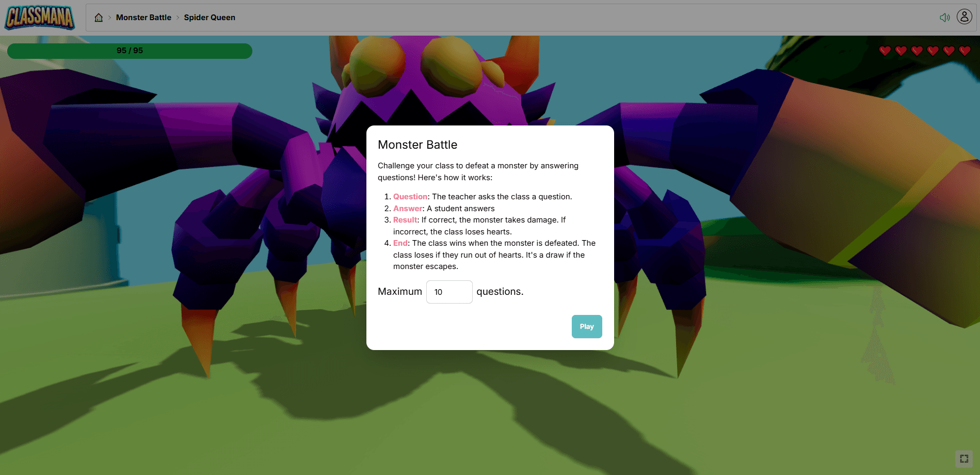Screen dimensions: 980x475
Task: Click the pink Result label
Action: pyautogui.click(x=405, y=220)
